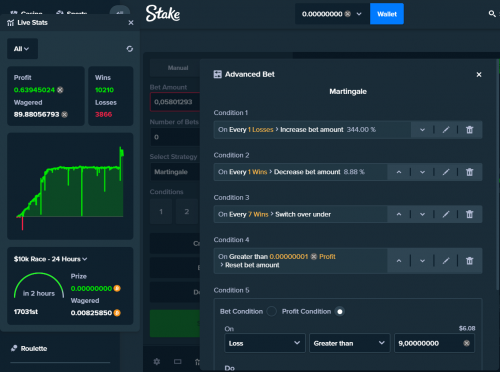500x372 pixels.
Task: Move Condition 4 down
Action: click(422, 261)
